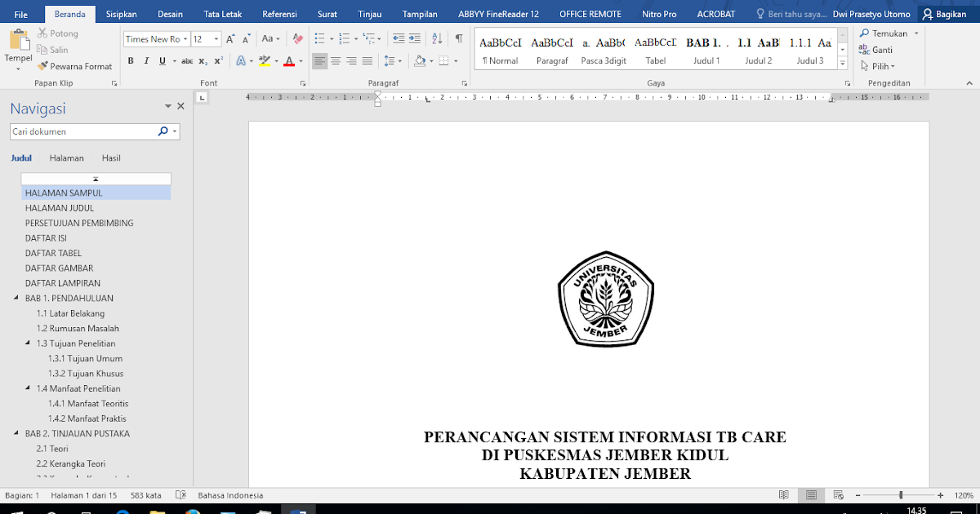The height and width of the screenshot is (514, 980).
Task: Switch to web layout view icon
Action: [838, 495]
